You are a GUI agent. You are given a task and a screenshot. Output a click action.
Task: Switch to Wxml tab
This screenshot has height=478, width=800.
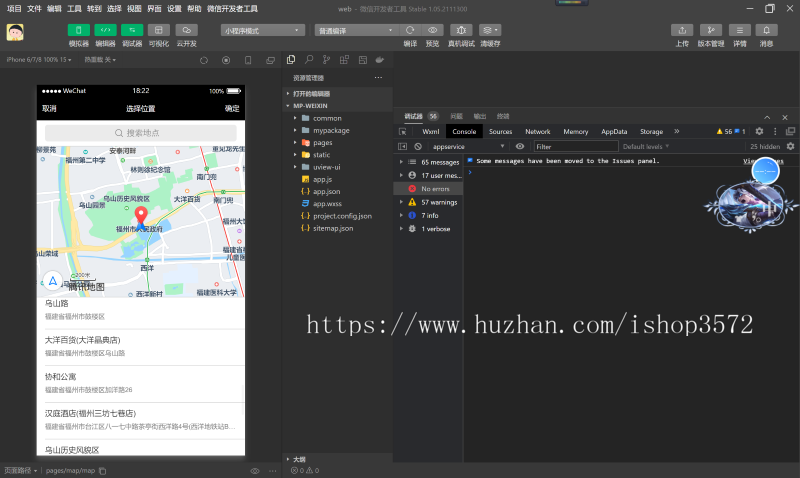(431, 131)
